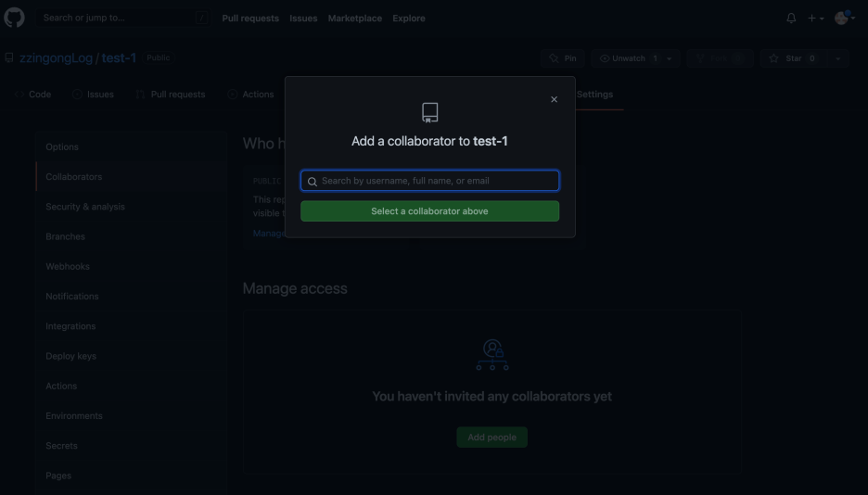The height and width of the screenshot is (495, 868).
Task: Open the Settings tab
Action: click(594, 95)
